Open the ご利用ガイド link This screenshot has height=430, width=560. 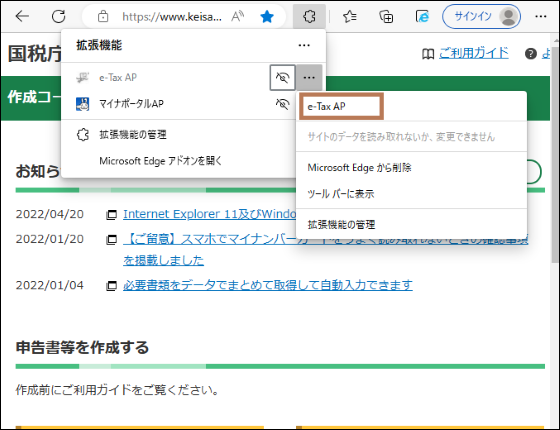pos(474,53)
